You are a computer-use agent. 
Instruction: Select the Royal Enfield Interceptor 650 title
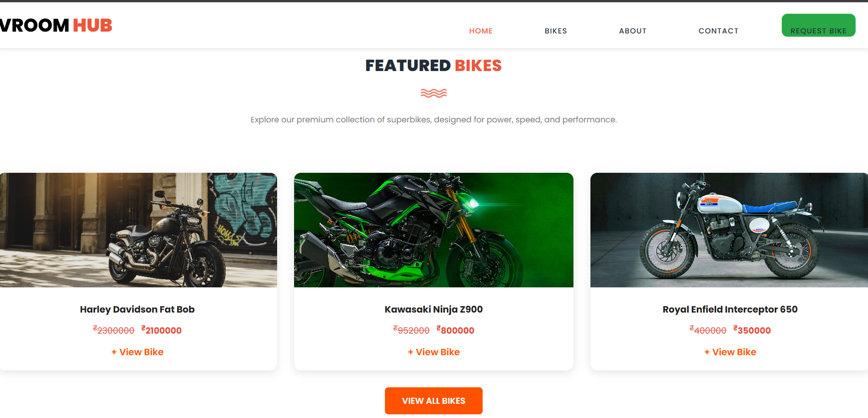click(x=730, y=309)
